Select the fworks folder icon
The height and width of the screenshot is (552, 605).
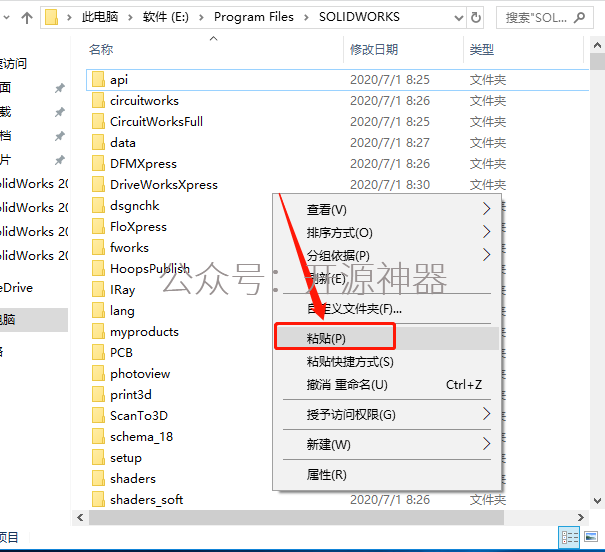coord(98,248)
